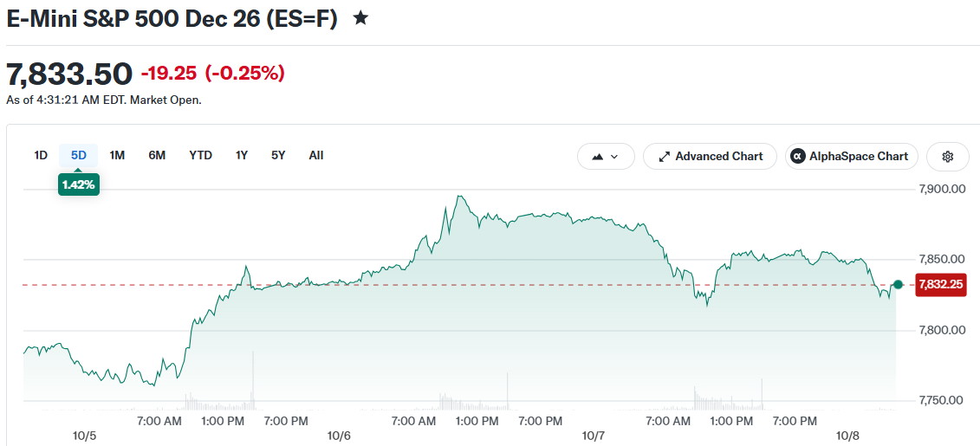Click the 1.42% performance badge
This screenshot has width=980, height=446.
click(x=79, y=185)
